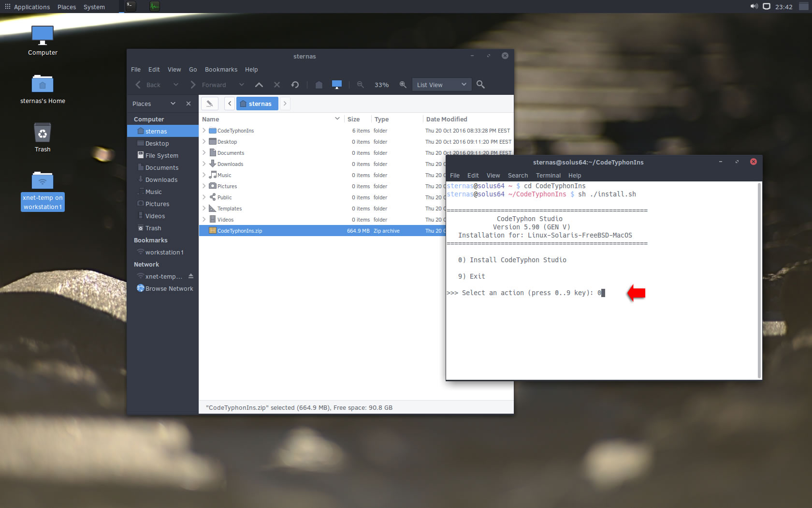This screenshot has height=508, width=812.
Task: Select File System in sidebar
Action: tap(162, 155)
